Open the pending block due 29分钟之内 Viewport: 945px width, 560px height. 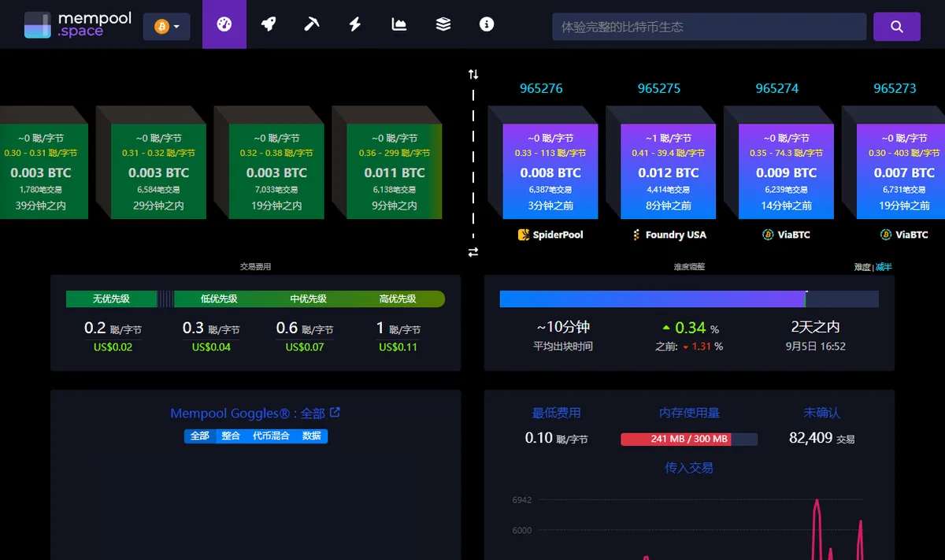pos(157,171)
